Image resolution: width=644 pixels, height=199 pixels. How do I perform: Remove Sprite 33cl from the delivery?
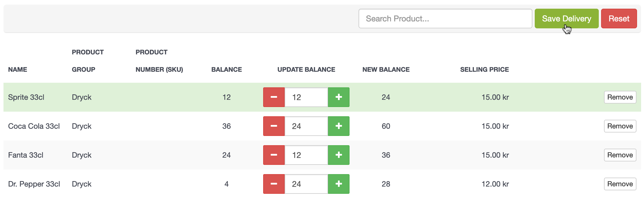coord(620,97)
